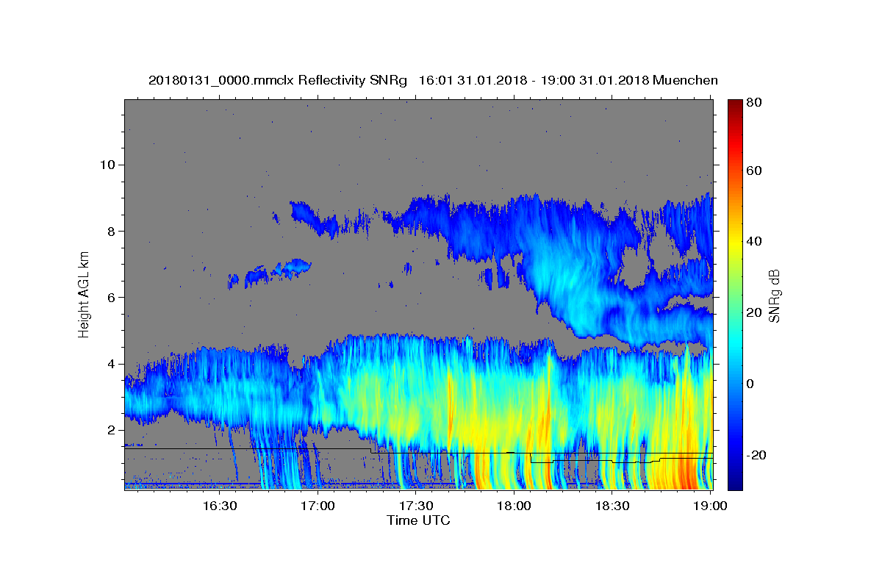Click the 17:00 time axis label
Image resolution: width=882 pixels, height=588 pixels.
tap(318, 506)
